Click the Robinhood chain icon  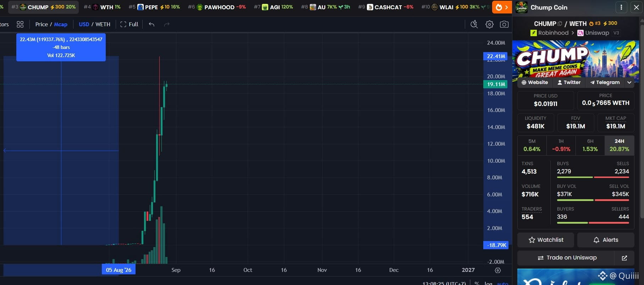(533, 33)
